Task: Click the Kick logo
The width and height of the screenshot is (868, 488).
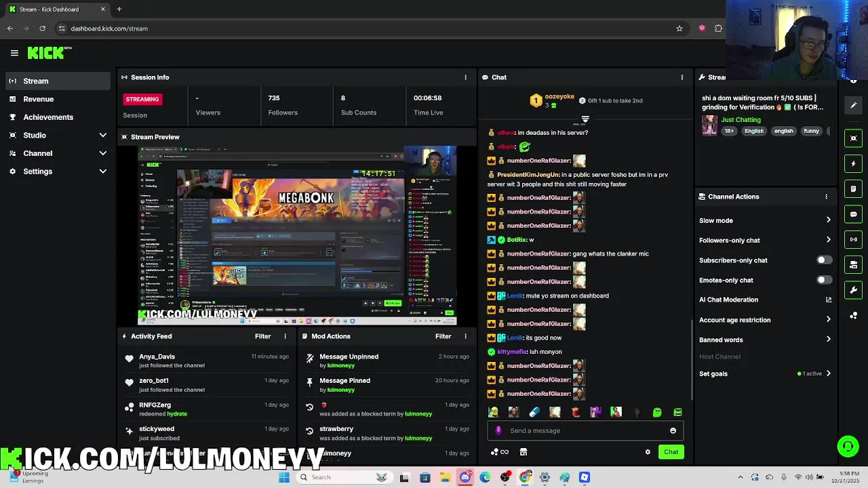Action: point(50,52)
